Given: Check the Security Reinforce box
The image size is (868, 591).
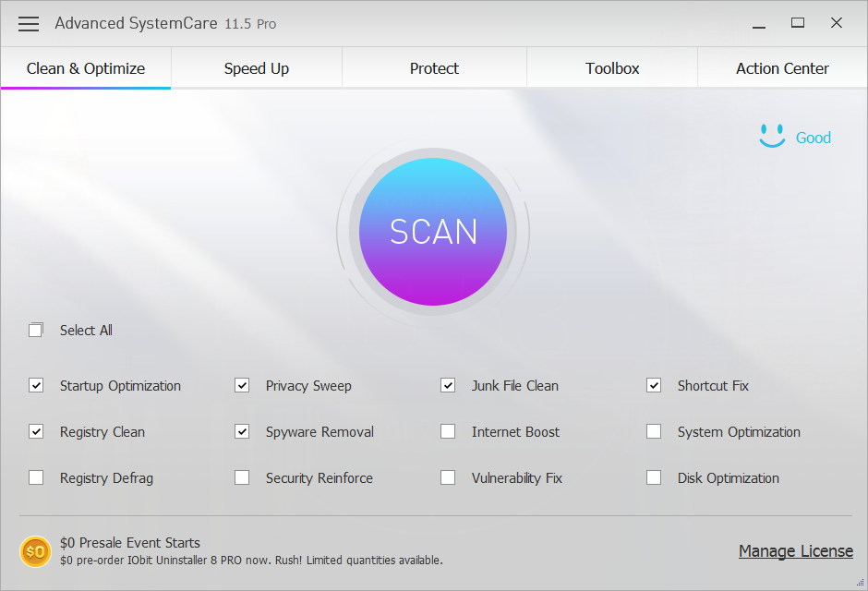Looking at the screenshot, I should pos(242,477).
